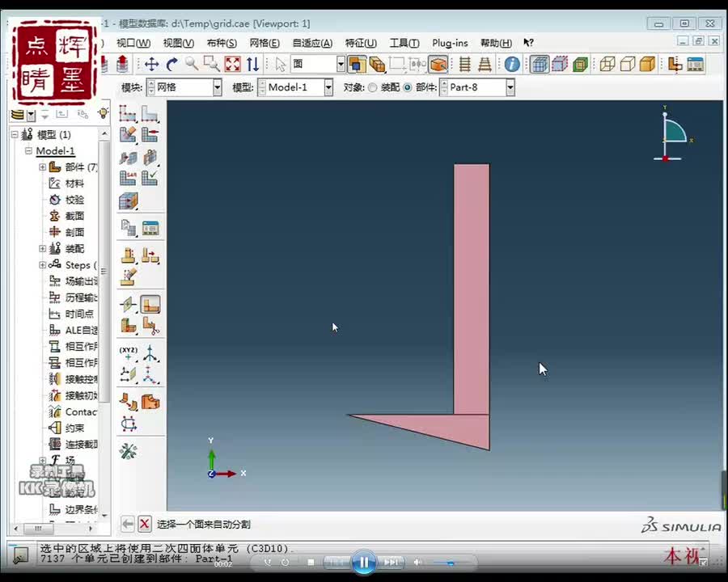Select the Partition cell tool
The height and width of the screenshot is (582, 728).
(x=128, y=326)
